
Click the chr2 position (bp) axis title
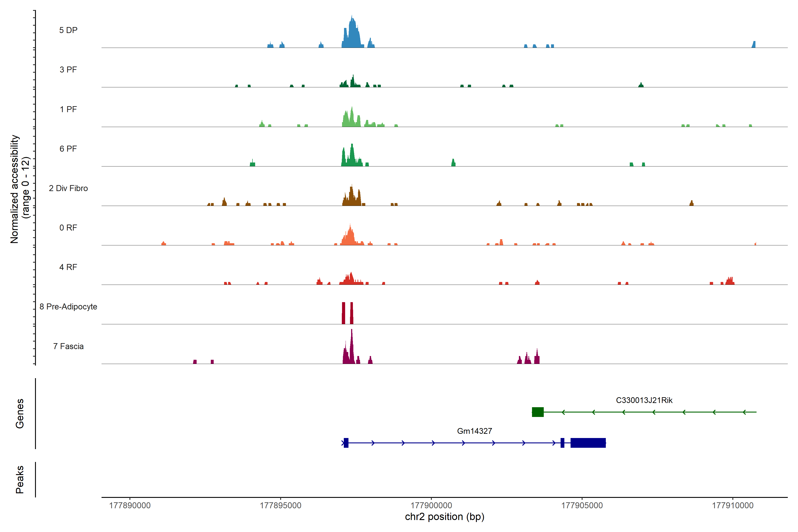click(444, 517)
